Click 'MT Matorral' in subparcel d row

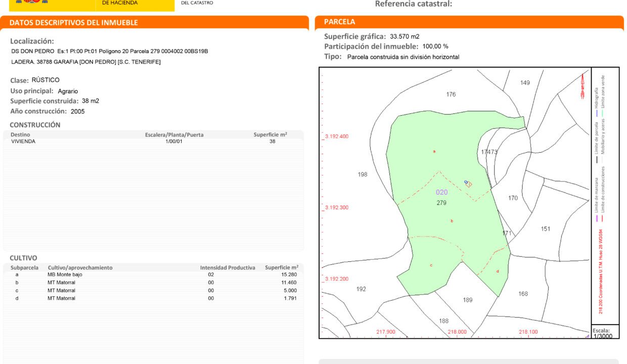[61, 298]
